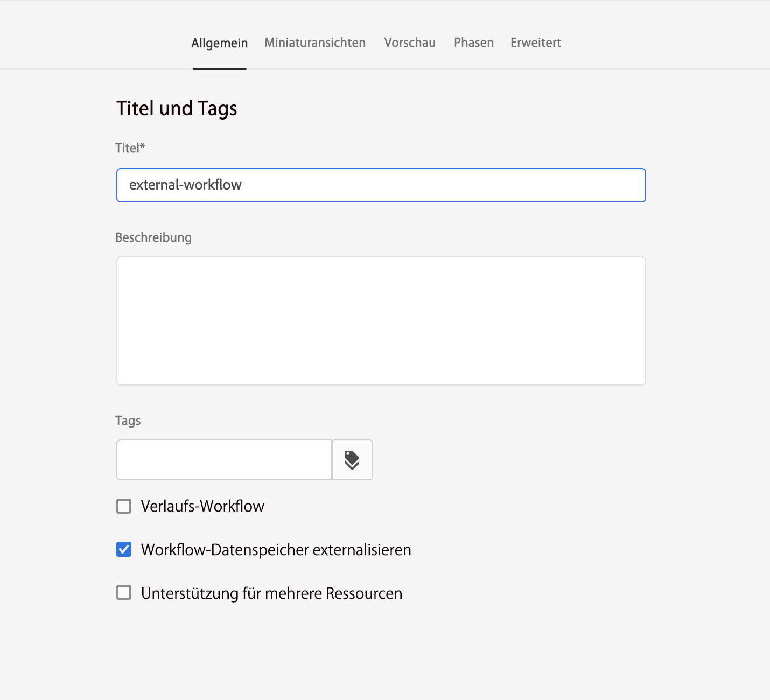Screen dimensions: 770x700
Task: Click the Titel und Tags heading
Action: point(177,109)
